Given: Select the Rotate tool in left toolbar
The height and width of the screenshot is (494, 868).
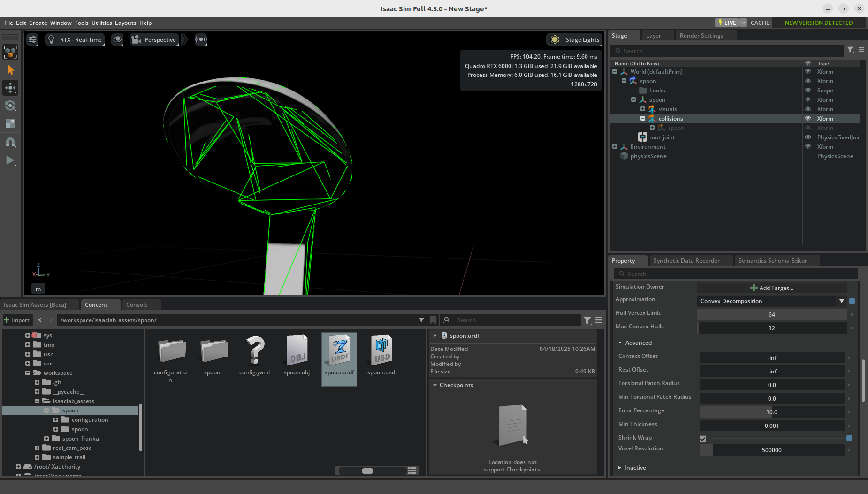Looking at the screenshot, I should (x=10, y=106).
